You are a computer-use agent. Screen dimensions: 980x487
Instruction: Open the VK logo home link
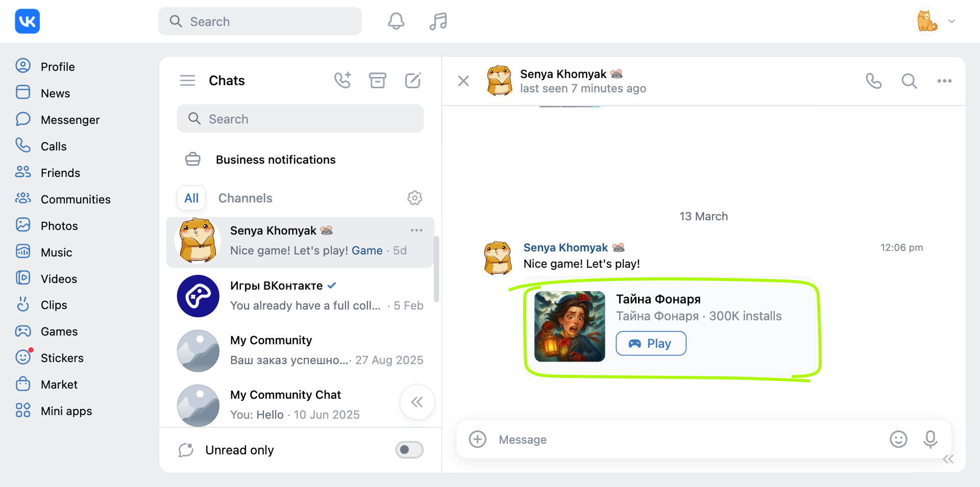[x=27, y=21]
